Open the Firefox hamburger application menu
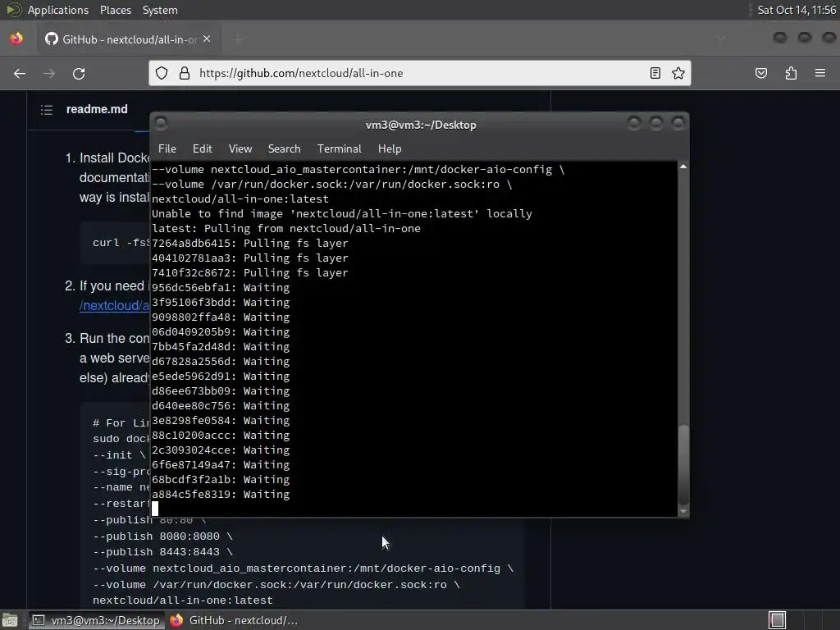 820,73
